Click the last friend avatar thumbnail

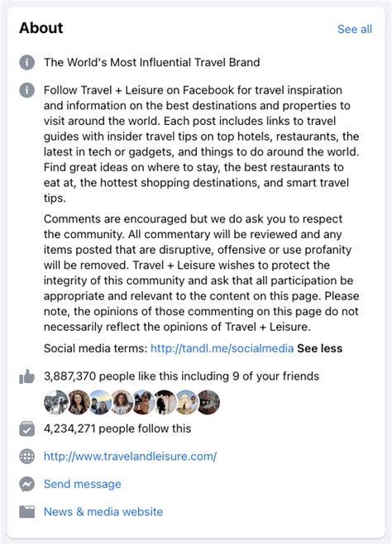(x=208, y=402)
